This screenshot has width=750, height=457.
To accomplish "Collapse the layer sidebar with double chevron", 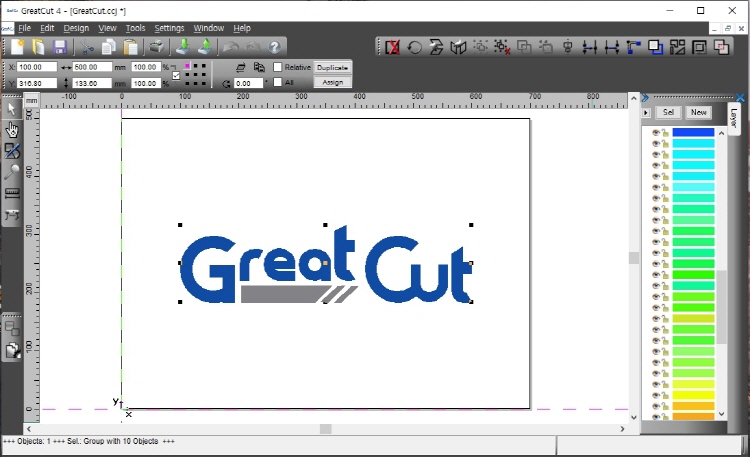I will point(646,98).
